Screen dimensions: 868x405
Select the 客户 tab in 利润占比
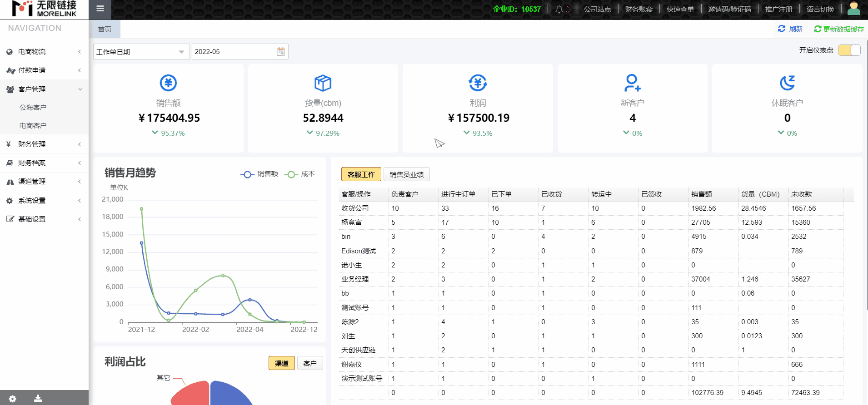(309, 363)
